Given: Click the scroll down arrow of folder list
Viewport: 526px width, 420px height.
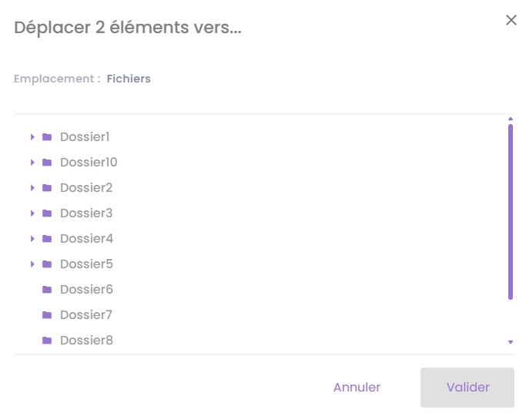Looking at the screenshot, I should tap(511, 341).
